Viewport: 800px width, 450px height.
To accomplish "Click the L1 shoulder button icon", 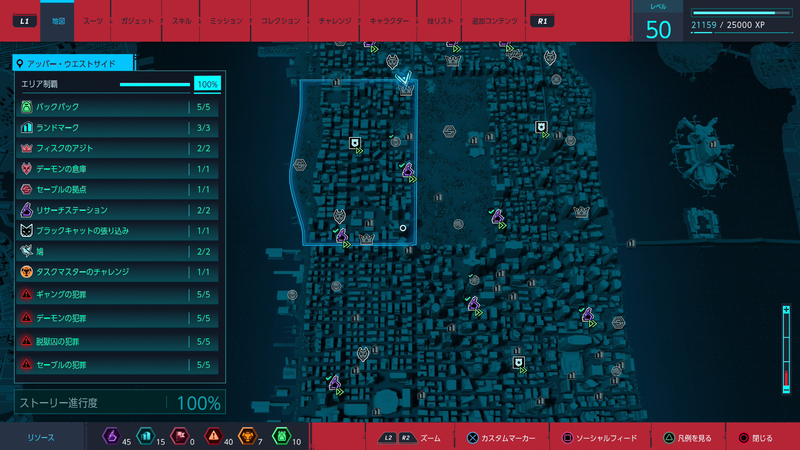I will [24, 21].
